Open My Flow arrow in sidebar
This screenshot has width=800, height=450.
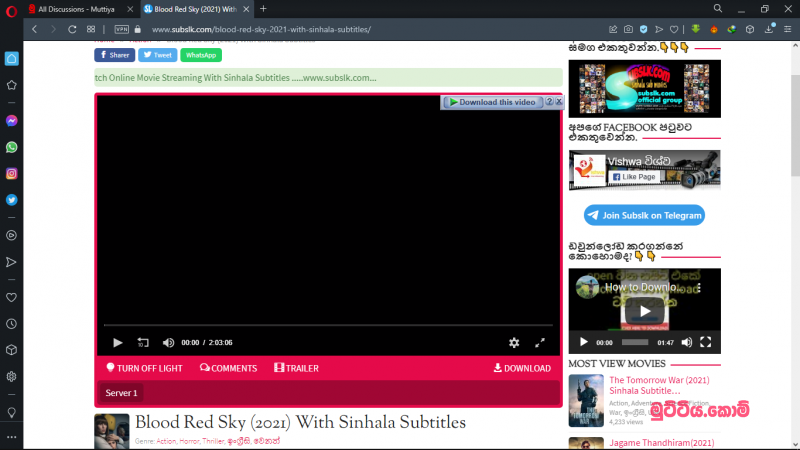[11, 262]
